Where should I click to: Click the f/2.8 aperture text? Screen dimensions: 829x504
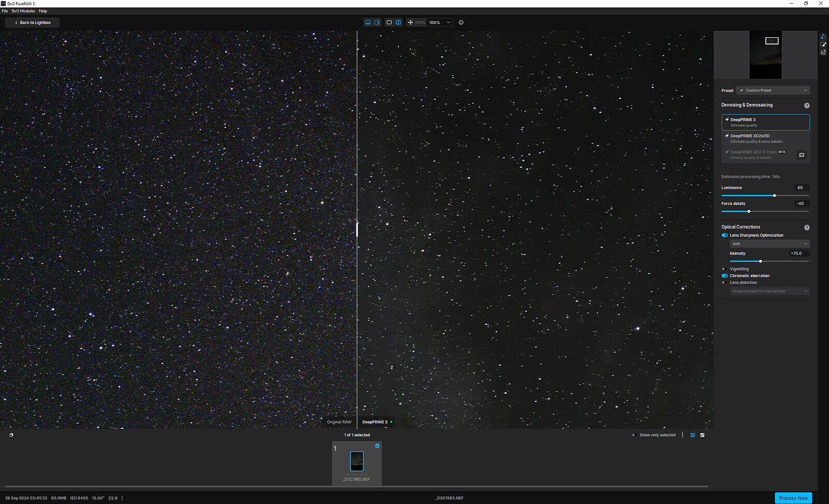click(x=113, y=498)
